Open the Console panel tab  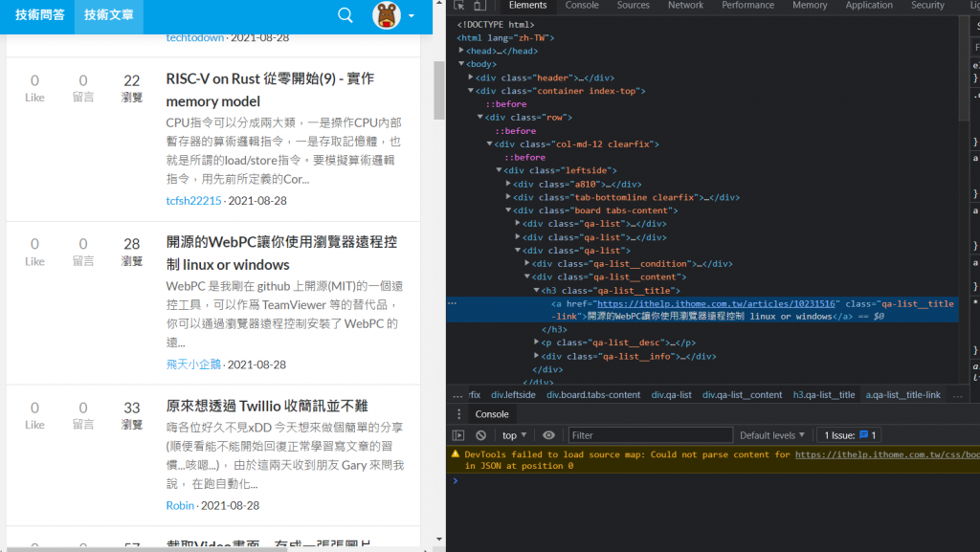click(582, 5)
